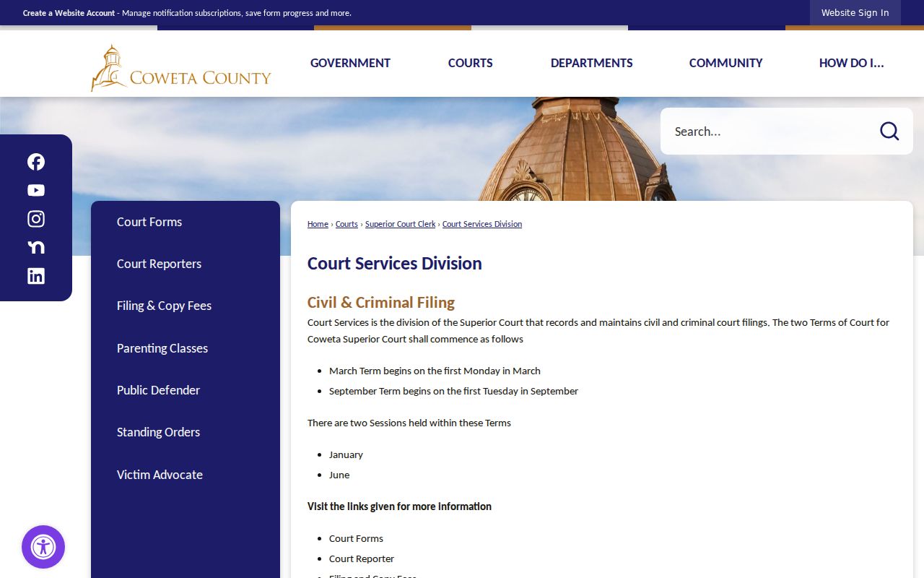Image resolution: width=924 pixels, height=578 pixels.
Task: Click Court Services Division breadcrumb
Action: [x=482, y=224]
